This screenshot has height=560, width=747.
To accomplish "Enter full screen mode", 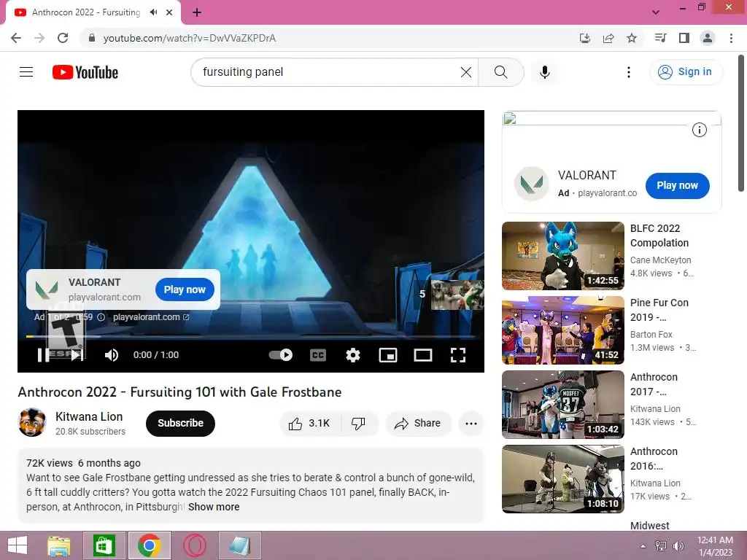I will (458, 355).
